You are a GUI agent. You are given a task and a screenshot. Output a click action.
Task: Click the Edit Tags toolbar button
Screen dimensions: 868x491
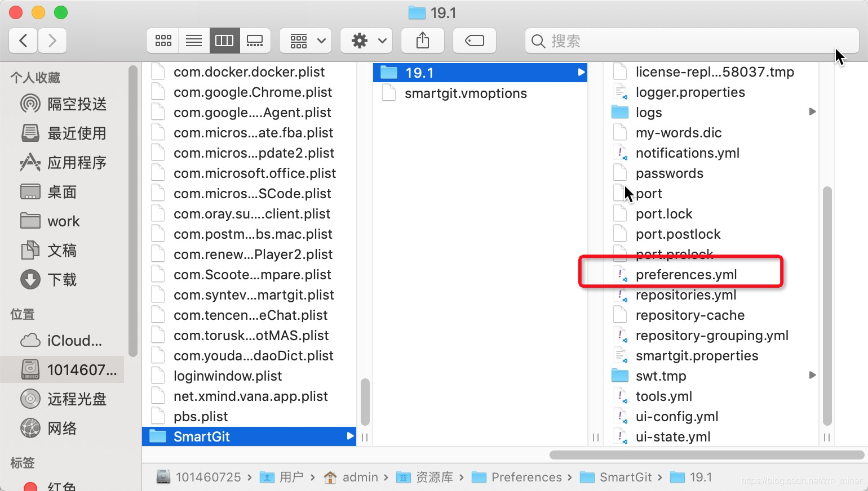point(475,41)
